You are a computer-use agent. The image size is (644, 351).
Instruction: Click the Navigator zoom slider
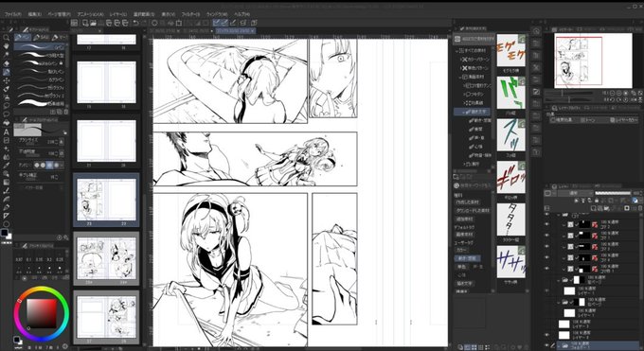click(x=569, y=93)
